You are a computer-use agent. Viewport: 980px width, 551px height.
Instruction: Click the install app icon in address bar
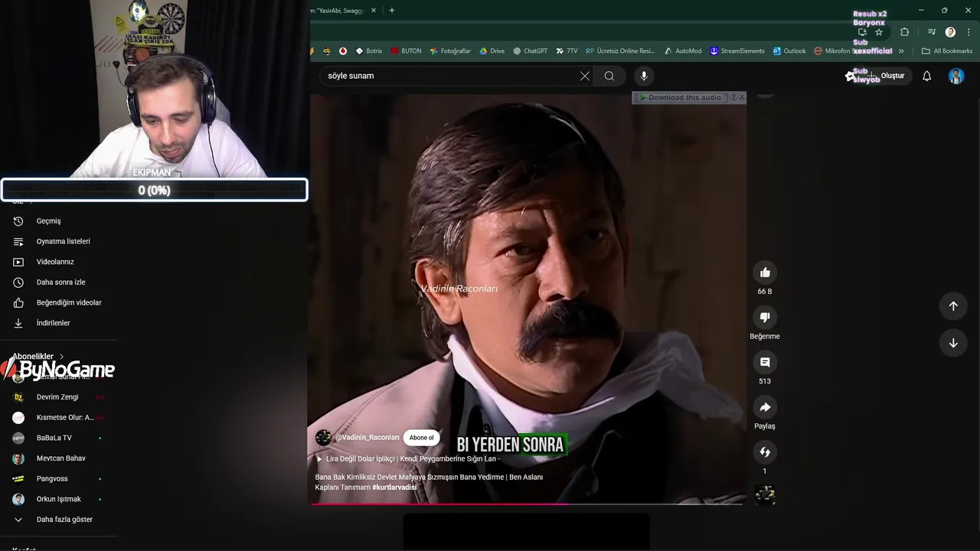point(862,32)
